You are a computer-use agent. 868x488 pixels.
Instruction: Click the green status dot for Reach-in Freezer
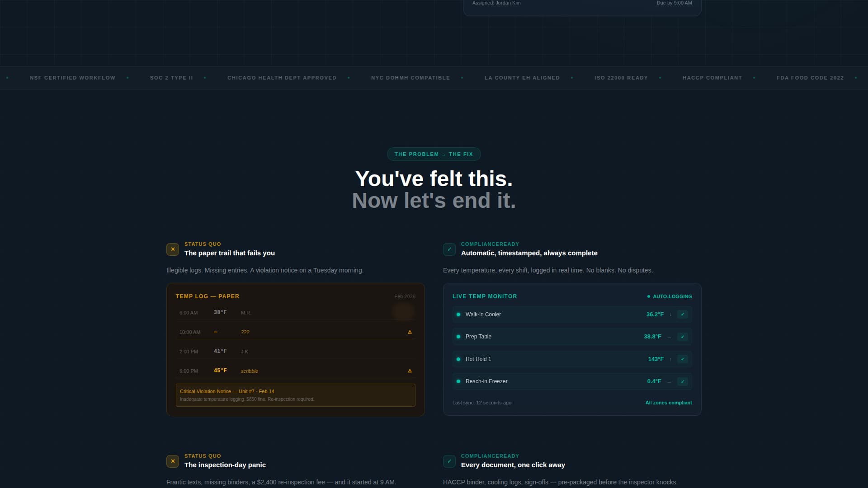[x=458, y=381]
